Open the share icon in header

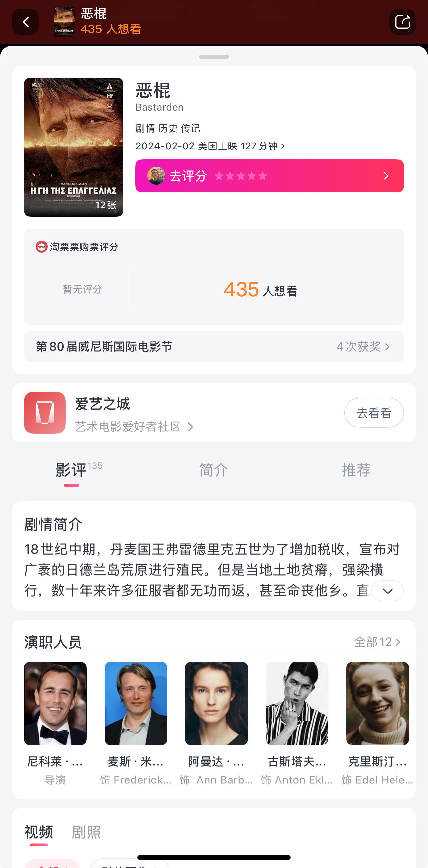(x=402, y=22)
